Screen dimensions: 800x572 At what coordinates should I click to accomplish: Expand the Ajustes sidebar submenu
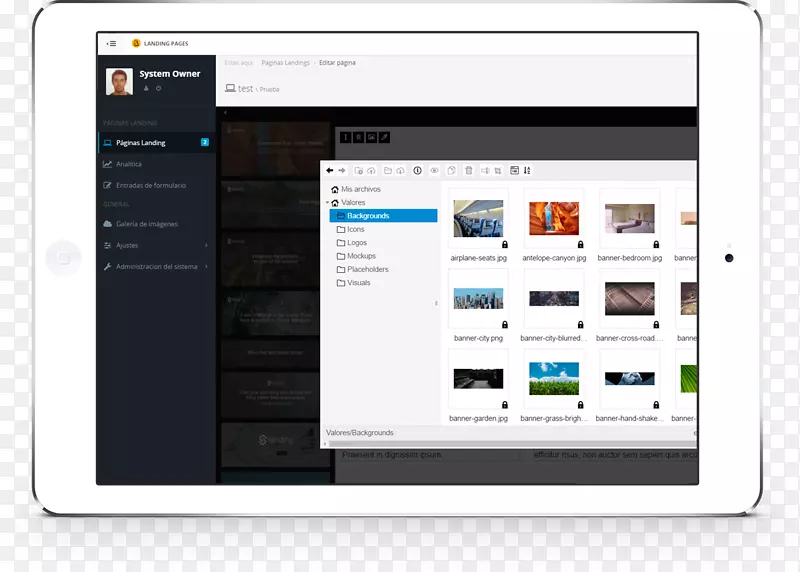pos(206,245)
